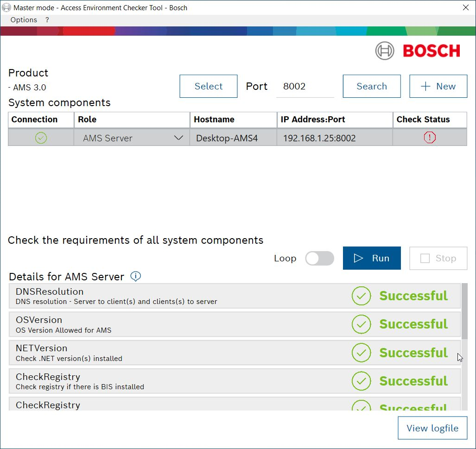Image resolution: width=476 pixels, height=449 pixels.
Task: Click the Bosch logo emblem
Action: click(385, 51)
